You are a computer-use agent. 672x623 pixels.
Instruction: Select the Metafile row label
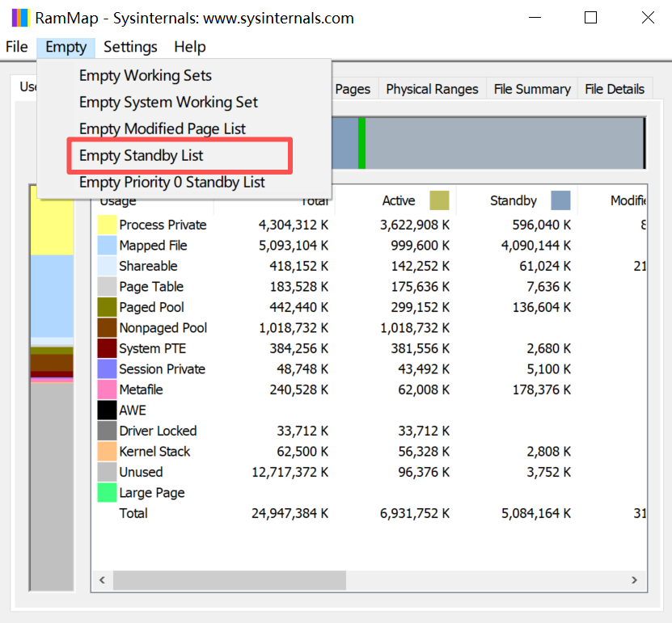pos(141,389)
